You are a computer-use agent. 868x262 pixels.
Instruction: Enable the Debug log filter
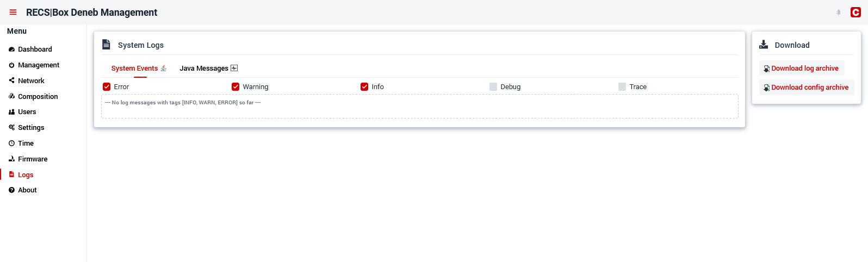[x=493, y=86]
